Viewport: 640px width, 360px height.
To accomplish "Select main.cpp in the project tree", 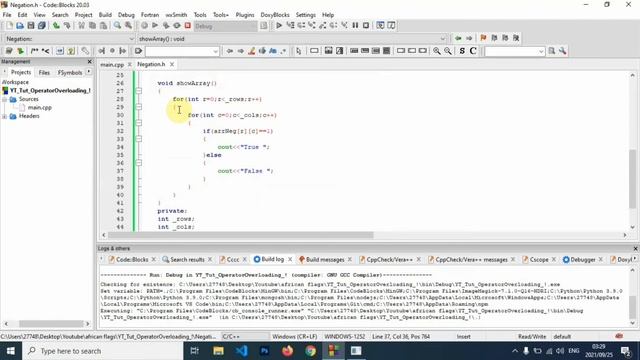I will click(x=40, y=108).
